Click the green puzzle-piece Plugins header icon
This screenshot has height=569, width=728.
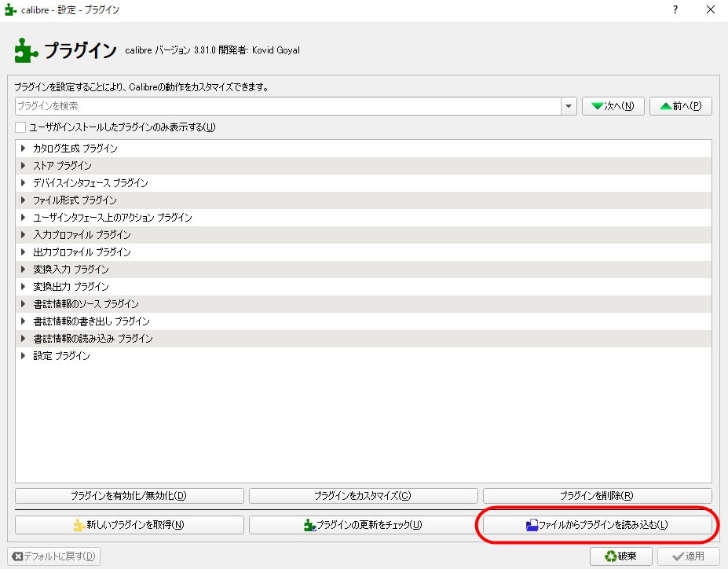pyautogui.click(x=26, y=50)
